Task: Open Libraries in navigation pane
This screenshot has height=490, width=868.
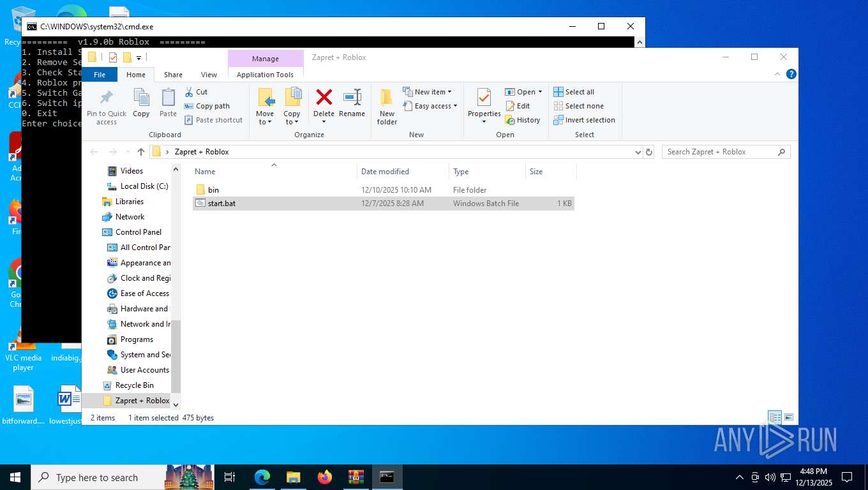Action: (130, 202)
